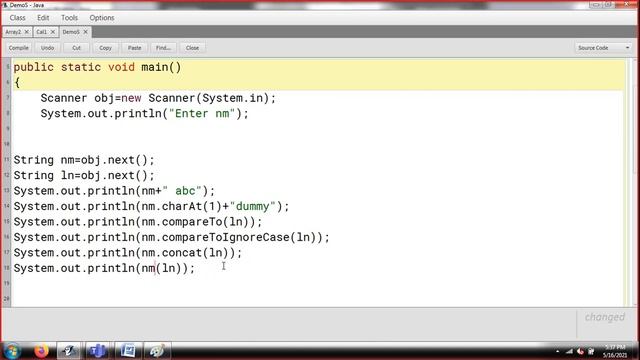Click the Close toolbar button

[x=192, y=48]
